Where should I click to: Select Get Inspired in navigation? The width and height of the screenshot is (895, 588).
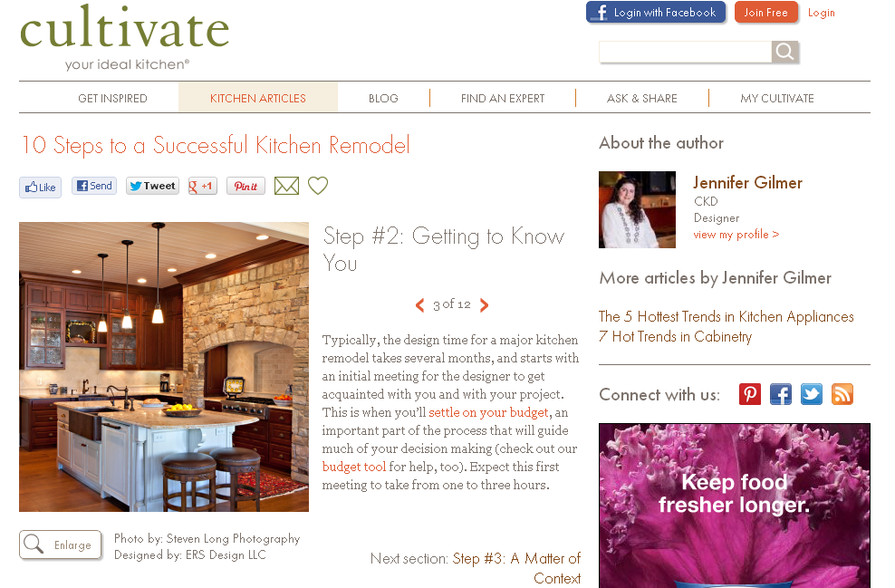112,98
